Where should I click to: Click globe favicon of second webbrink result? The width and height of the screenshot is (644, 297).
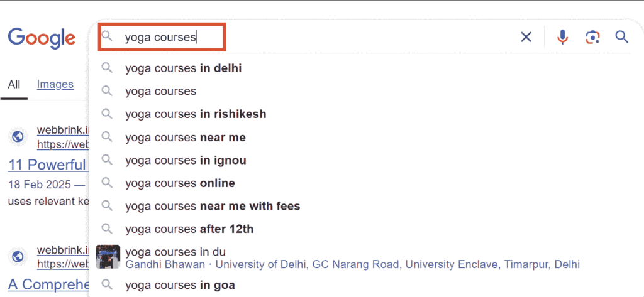click(18, 257)
